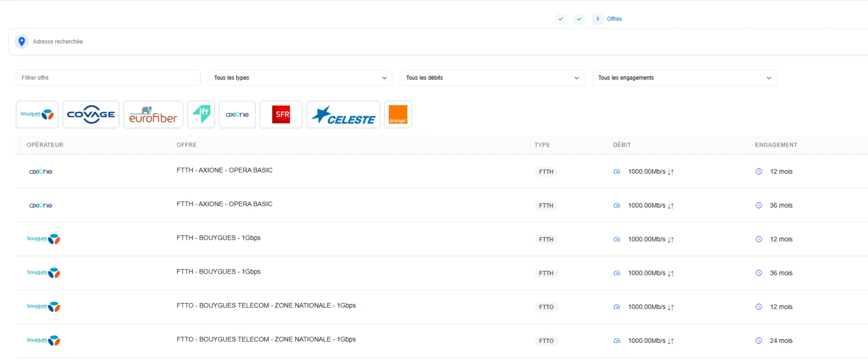Image resolution: width=868 pixels, height=360 pixels.
Task: Filter offers by Celeste operator logo
Action: [344, 114]
